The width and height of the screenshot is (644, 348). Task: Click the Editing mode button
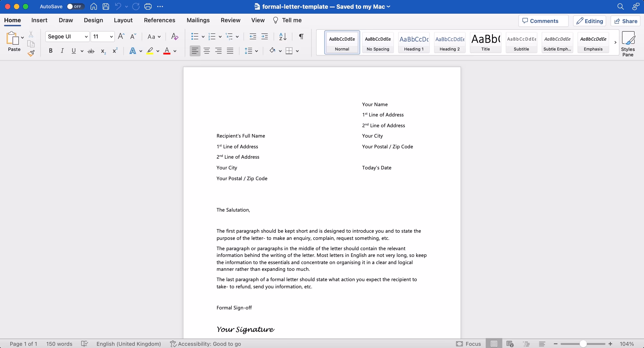point(590,21)
